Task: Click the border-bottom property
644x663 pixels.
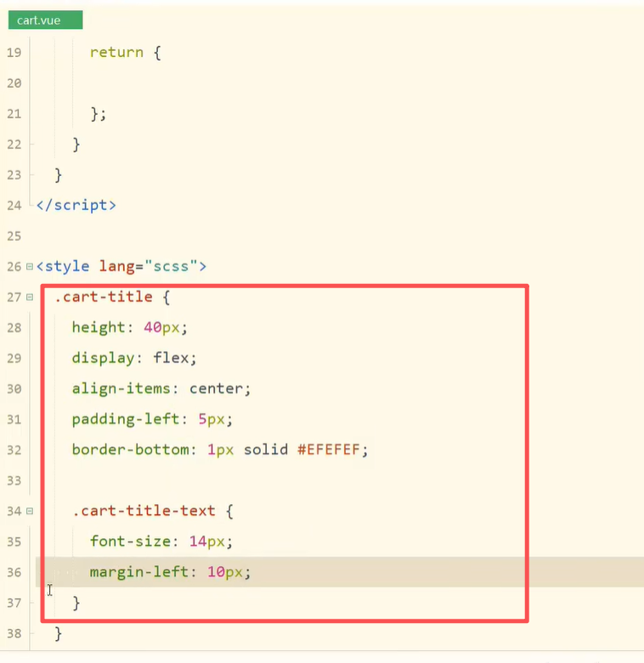Action: point(130,450)
